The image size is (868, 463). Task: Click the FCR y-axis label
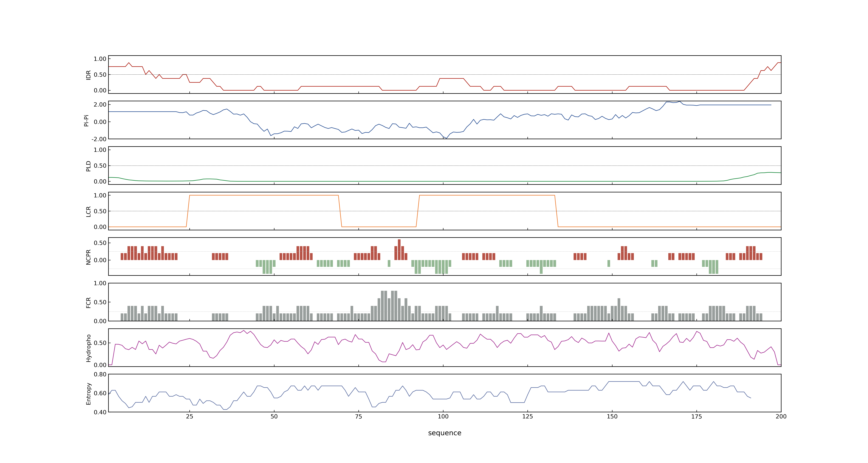tap(88, 303)
